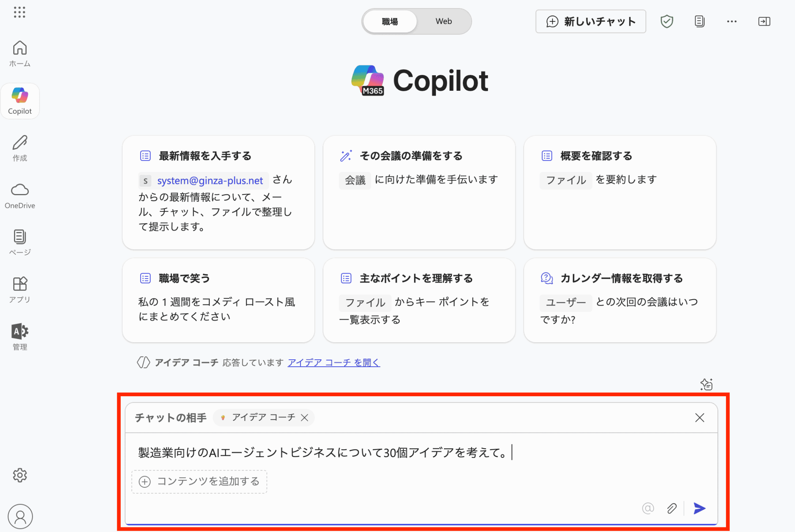Send the message with the arrow icon

point(700,508)
